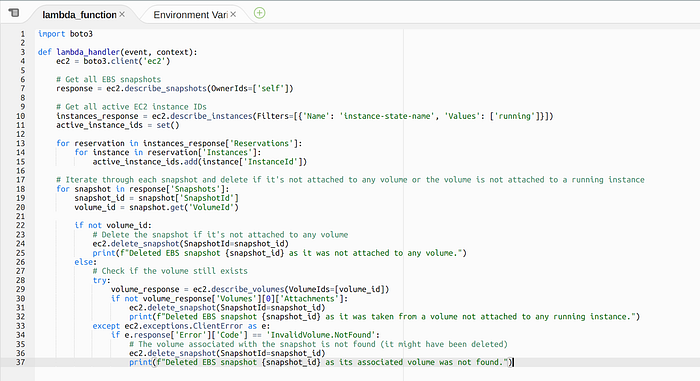Click the 'else:' line

point(86,262)
